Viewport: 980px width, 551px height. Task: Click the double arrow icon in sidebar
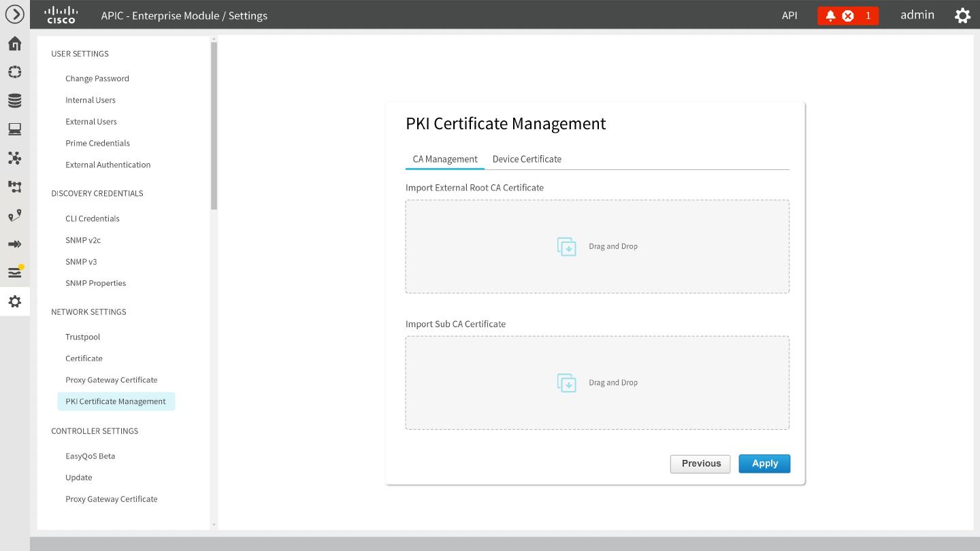[x=14, y=244]
